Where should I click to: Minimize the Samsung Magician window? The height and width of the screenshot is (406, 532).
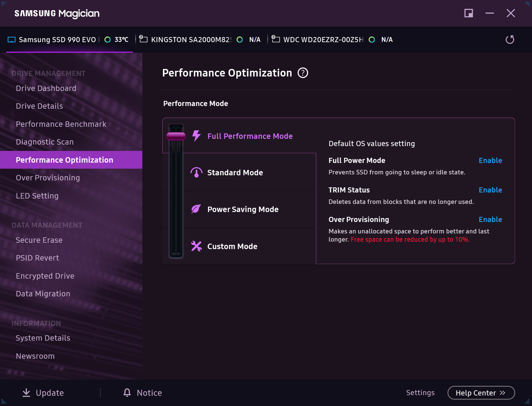coord(490,13)
